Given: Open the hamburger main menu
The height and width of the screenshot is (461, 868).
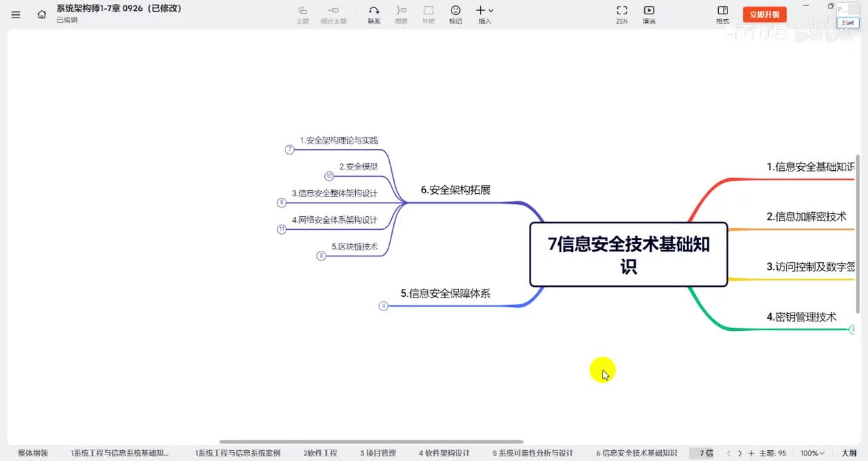Looking at the screenshot, I should [x=16, y=14].
